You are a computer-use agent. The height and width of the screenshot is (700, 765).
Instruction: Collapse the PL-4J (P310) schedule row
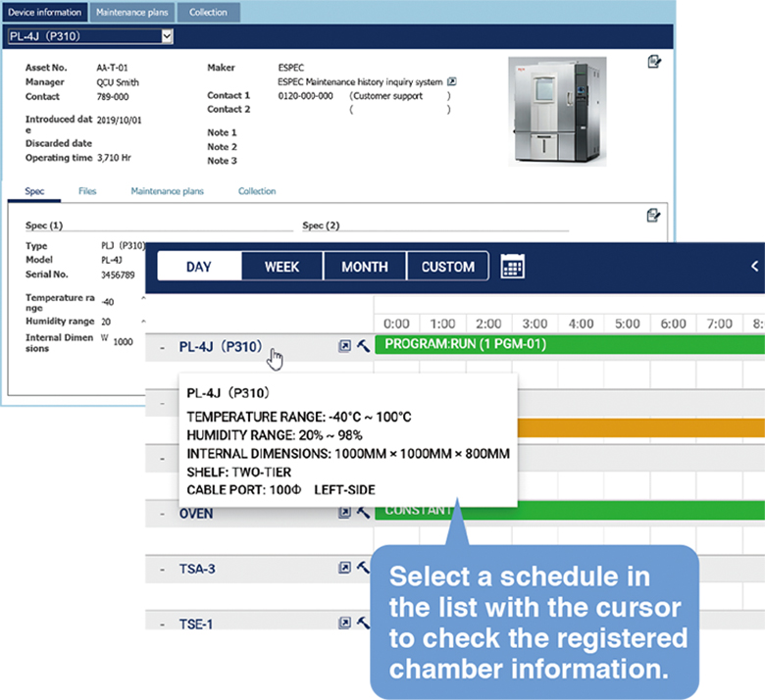click(x=163, y=348)
